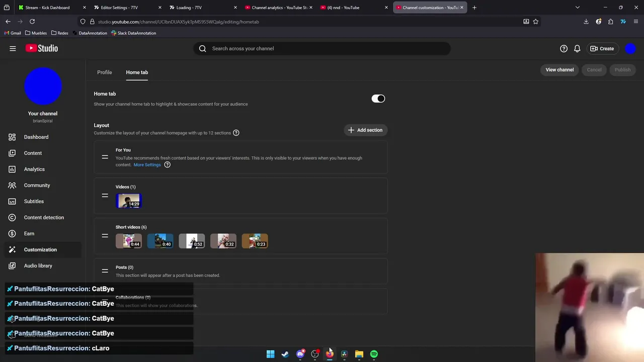This screenshot has width=644, height=362.
Task: Open Content detection in sidebar
Action: 43,217
